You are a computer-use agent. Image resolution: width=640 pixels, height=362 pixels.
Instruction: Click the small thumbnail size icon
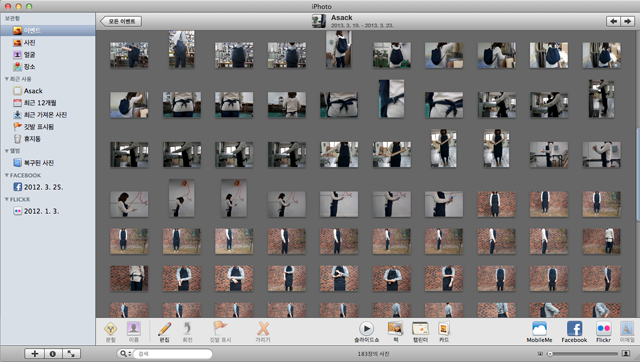click(540, 354)
